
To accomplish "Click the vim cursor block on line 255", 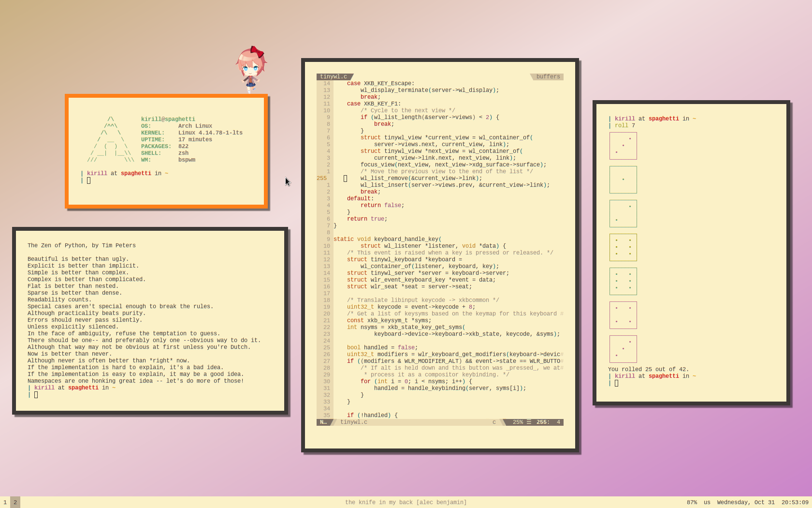I will (345, 179).
